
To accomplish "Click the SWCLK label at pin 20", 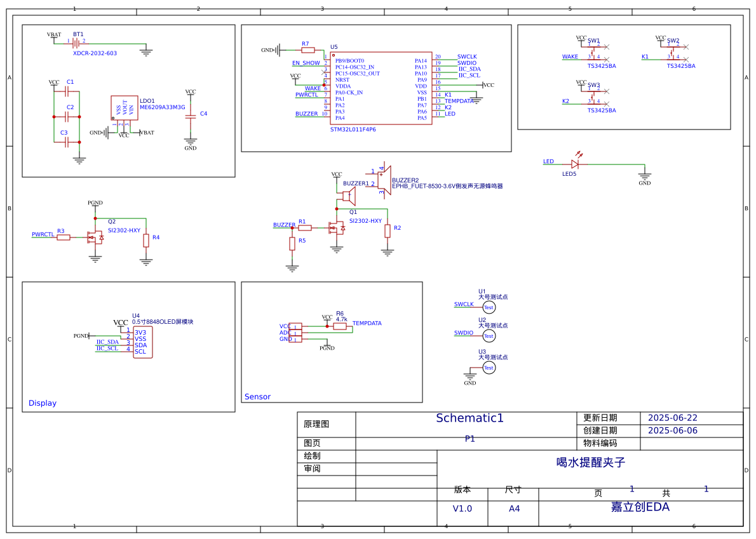I will tap(467, 57).
